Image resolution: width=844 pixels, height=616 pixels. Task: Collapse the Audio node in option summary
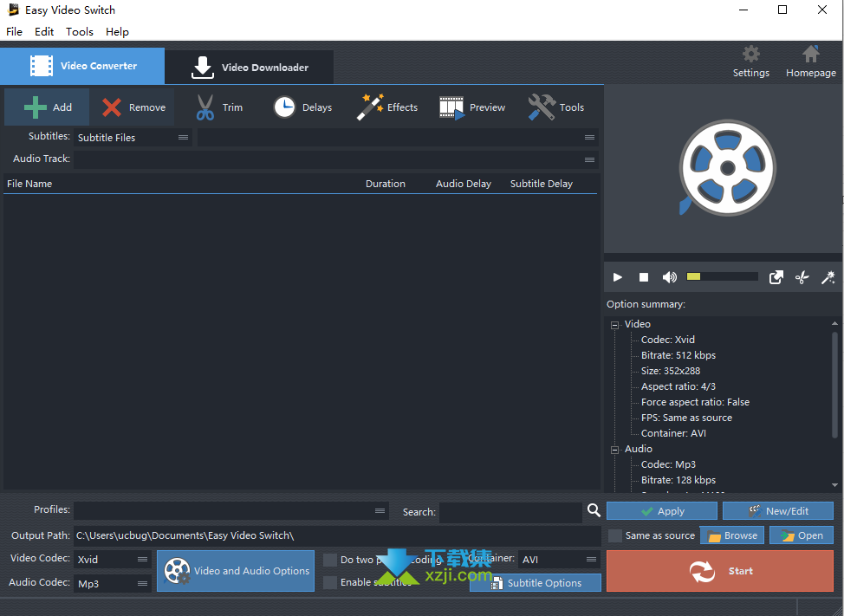(614, 450)
